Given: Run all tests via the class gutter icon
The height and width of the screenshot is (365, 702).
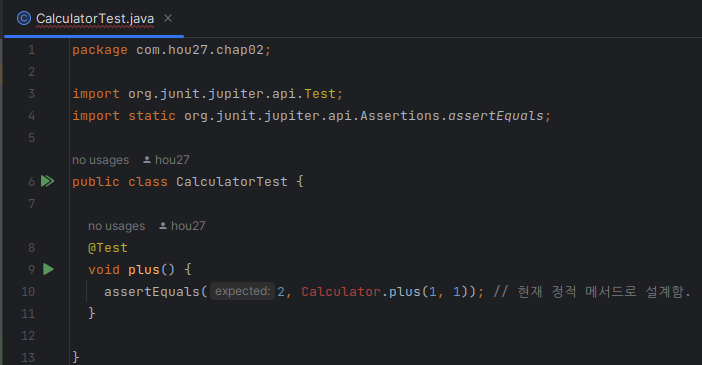Looking at the screenshot, I should [47, 181].
